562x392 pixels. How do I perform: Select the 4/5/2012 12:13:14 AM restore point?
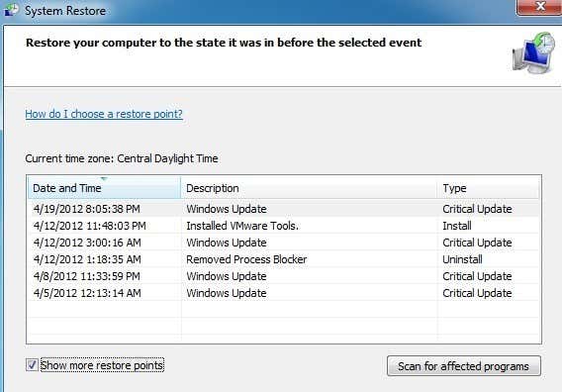(284, 293)
